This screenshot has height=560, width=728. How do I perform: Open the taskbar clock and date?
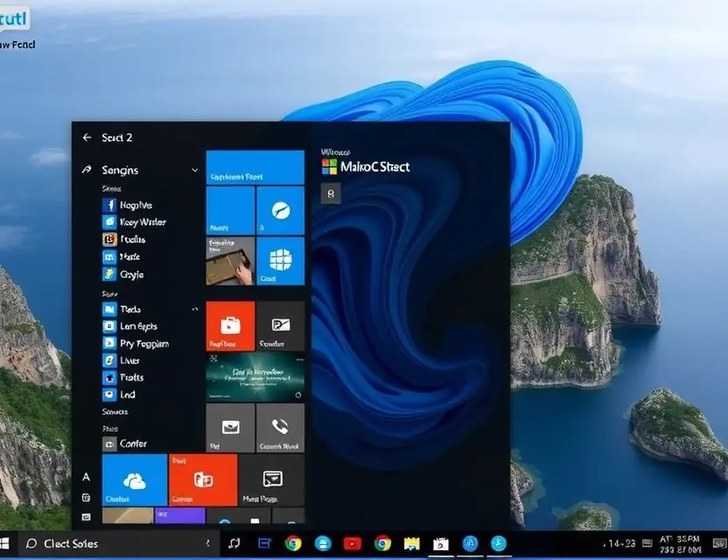[x=680, y=544]
